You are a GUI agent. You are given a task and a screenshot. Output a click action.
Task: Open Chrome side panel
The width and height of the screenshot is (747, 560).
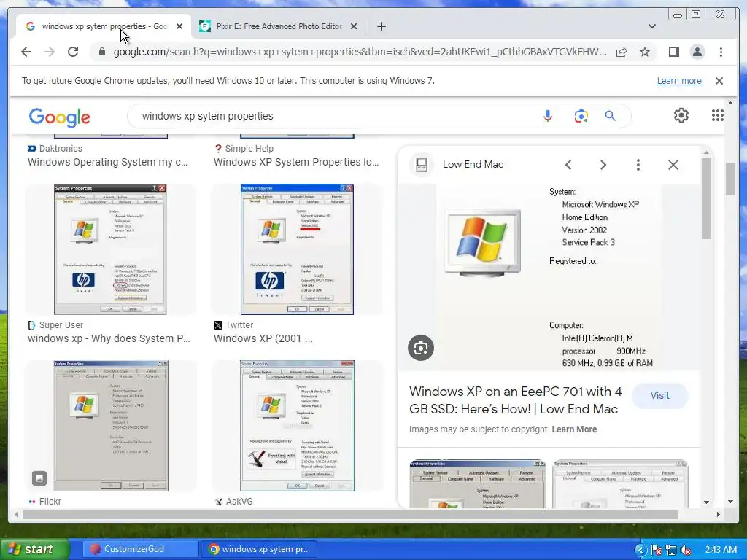click(x=673, y=52)
